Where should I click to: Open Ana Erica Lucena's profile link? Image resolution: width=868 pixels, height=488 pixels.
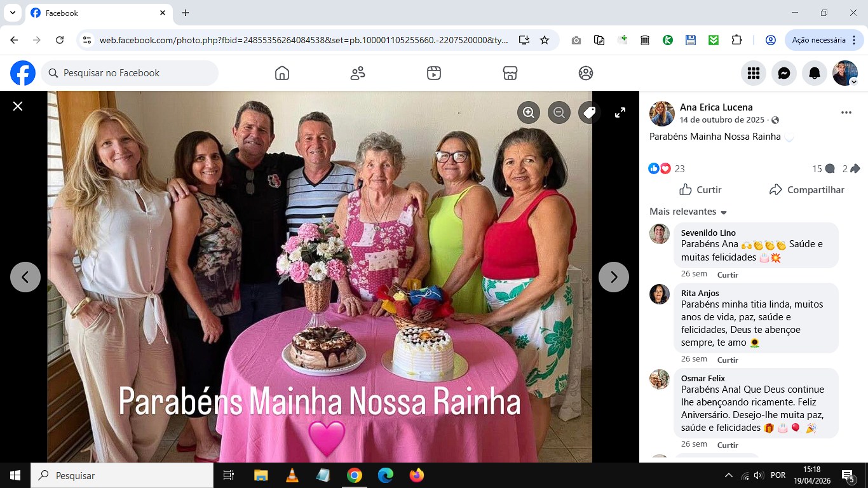coord(716,107)
